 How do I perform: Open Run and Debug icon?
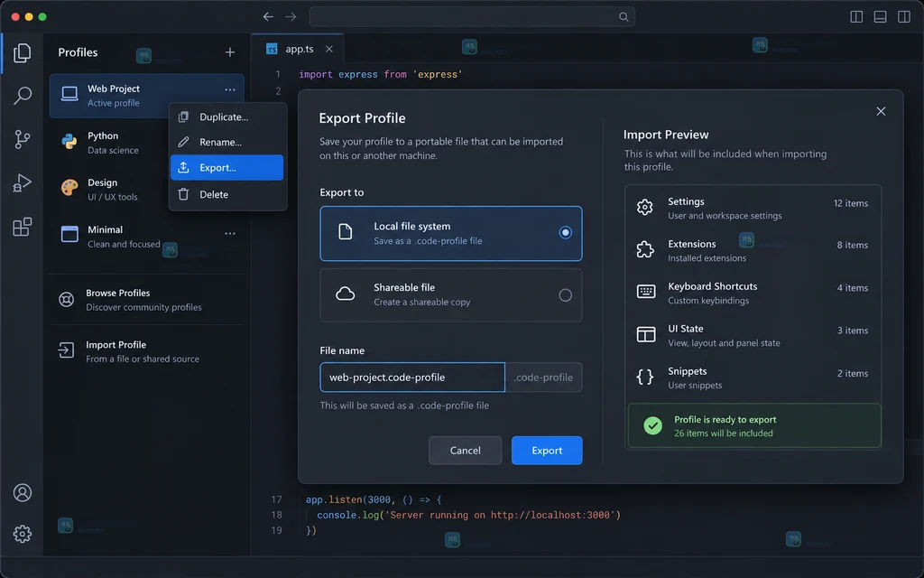[23, 182]
